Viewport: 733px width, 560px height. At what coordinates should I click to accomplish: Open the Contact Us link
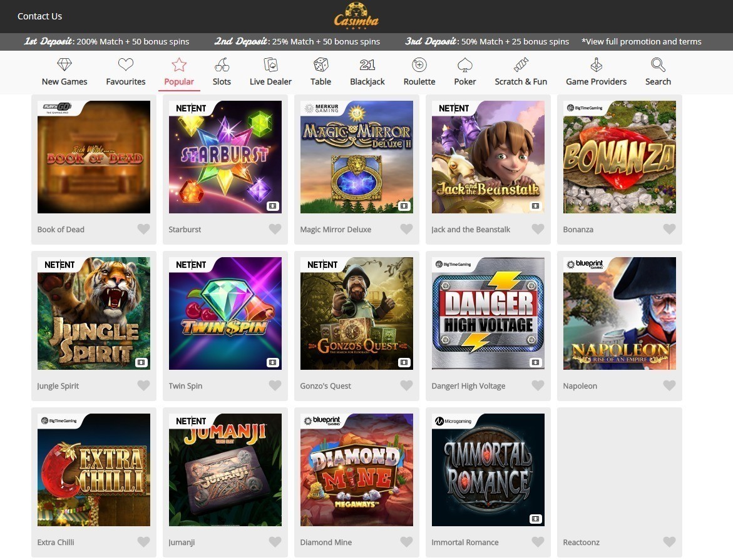[39, 16]
